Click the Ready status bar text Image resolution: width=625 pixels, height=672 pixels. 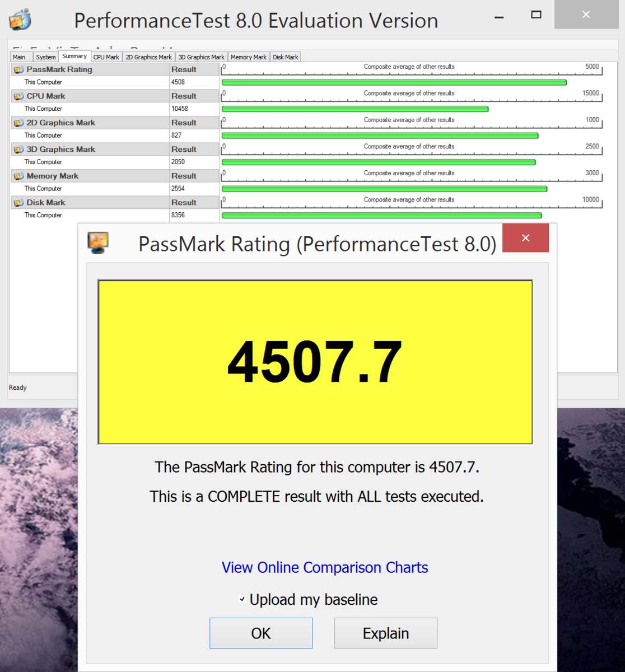18,388
